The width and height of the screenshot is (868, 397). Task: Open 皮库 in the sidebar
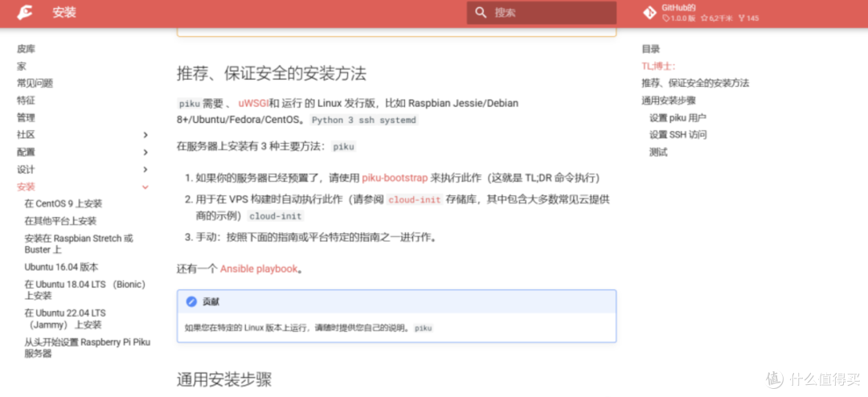tap(26, 49)
